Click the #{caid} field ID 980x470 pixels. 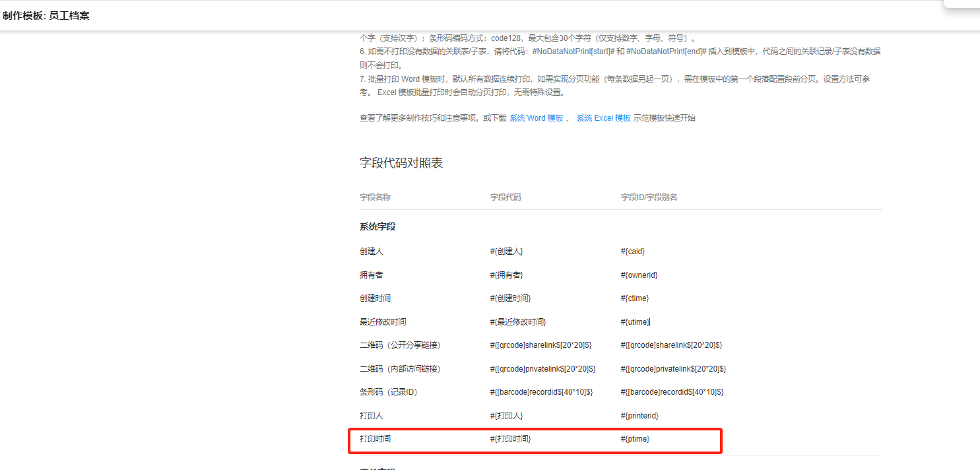tap(632, 252)
